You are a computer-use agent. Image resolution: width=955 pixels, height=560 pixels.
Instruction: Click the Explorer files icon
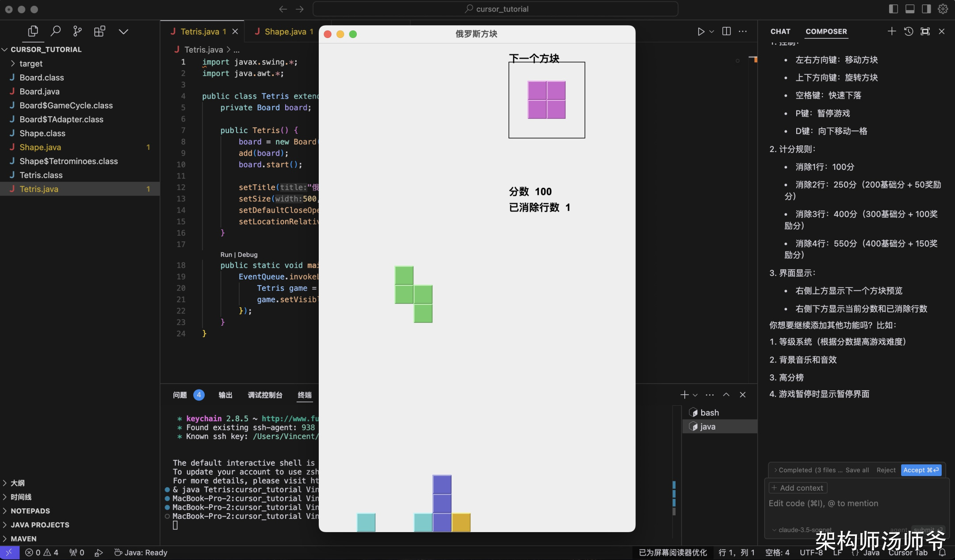coord(33,31)
